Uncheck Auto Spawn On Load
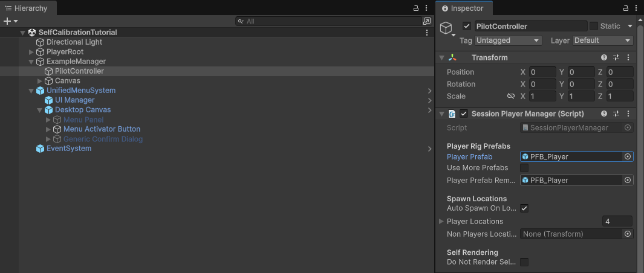Image resolution: width=644 pixels, height=273 pixels. 524,208
